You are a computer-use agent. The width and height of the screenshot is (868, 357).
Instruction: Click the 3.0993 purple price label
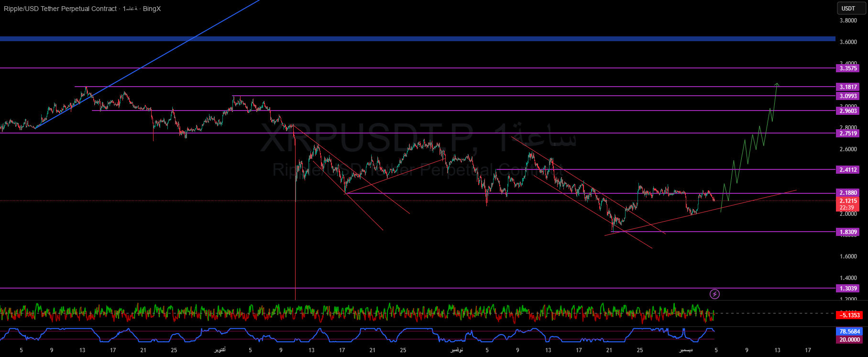(848, 96)
